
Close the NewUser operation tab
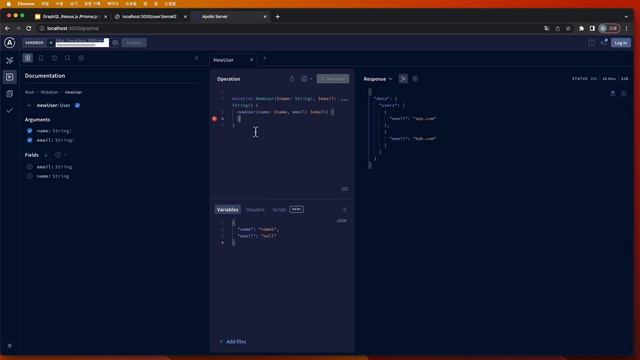pos(251,60)
